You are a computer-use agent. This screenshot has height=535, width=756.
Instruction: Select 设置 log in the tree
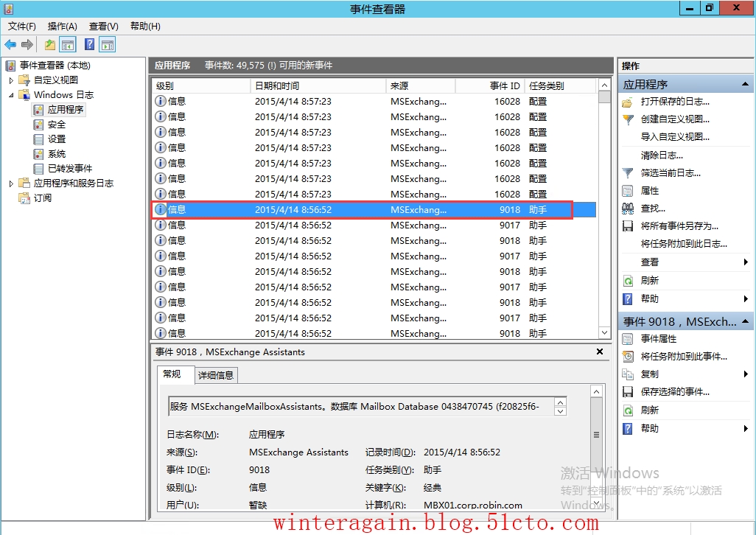click(57, 139)
